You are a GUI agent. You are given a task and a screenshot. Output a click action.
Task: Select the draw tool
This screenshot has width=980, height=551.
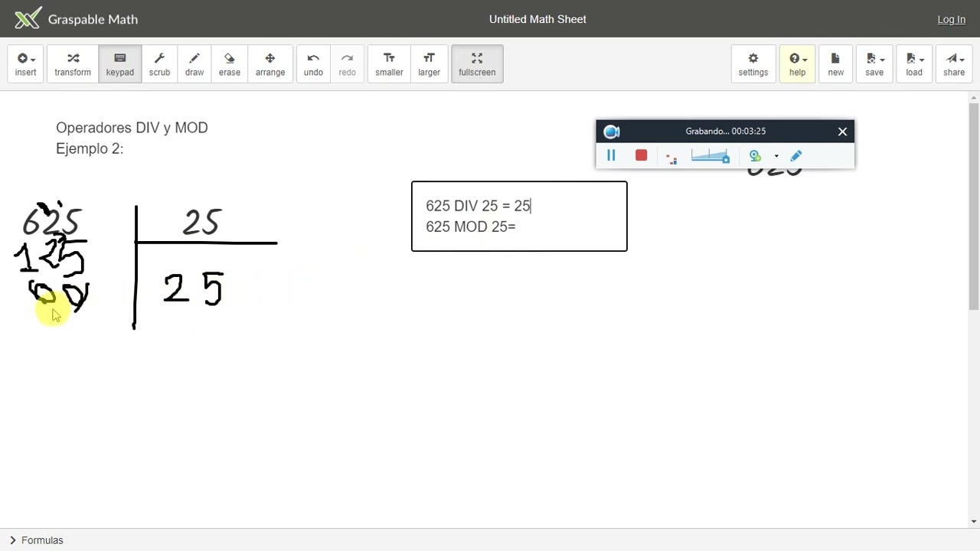coord(194,64)
